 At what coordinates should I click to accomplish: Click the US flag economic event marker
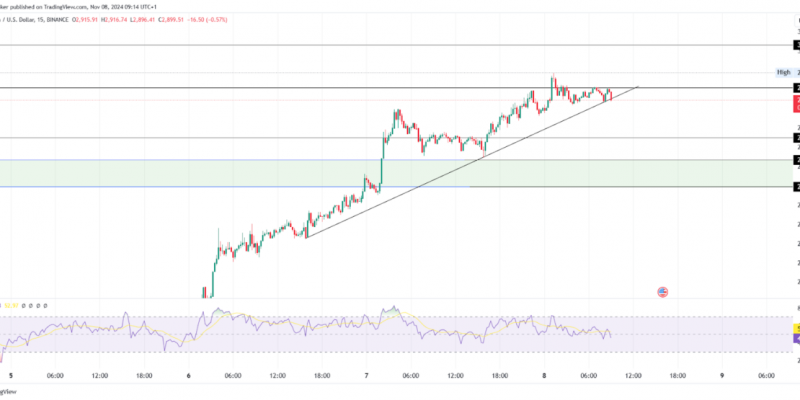662,292
